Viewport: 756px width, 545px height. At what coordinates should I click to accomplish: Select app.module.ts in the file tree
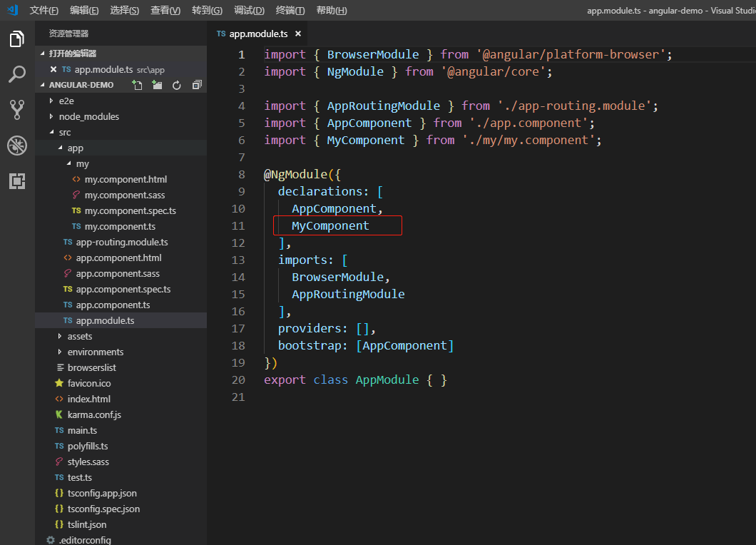[x=121, y=321]
